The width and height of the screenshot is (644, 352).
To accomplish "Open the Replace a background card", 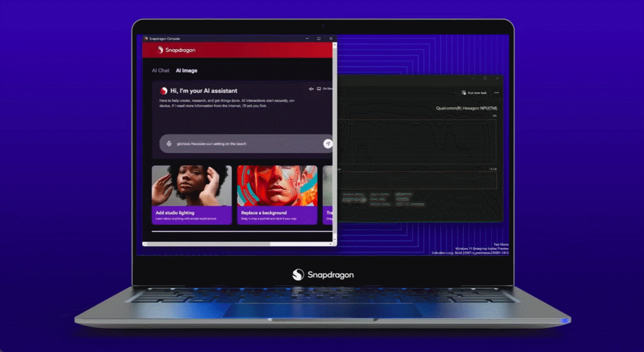I will click(x=277, y=195).
